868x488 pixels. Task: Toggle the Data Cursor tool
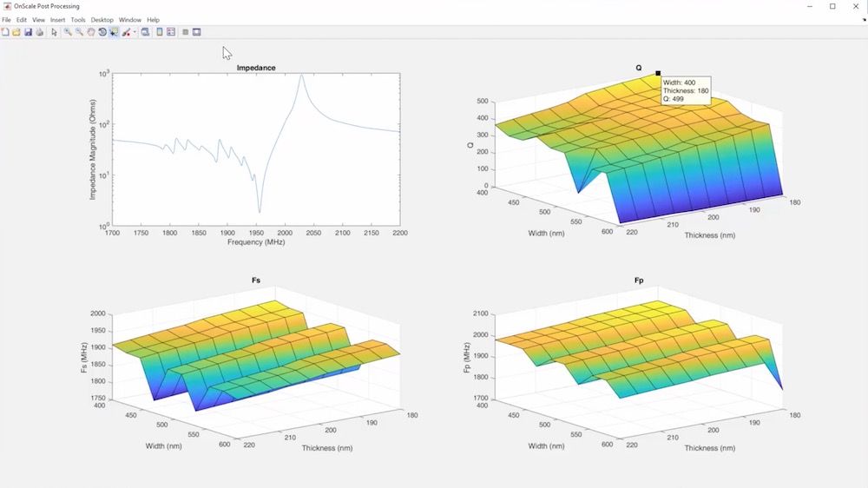(x=114, y=32)
